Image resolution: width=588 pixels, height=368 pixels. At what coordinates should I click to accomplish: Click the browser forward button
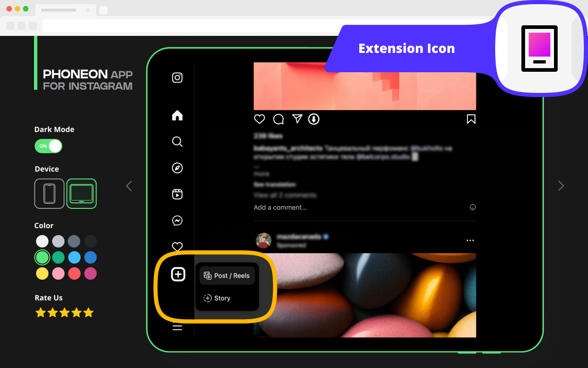pyautogui.click(x=22, y=26)
